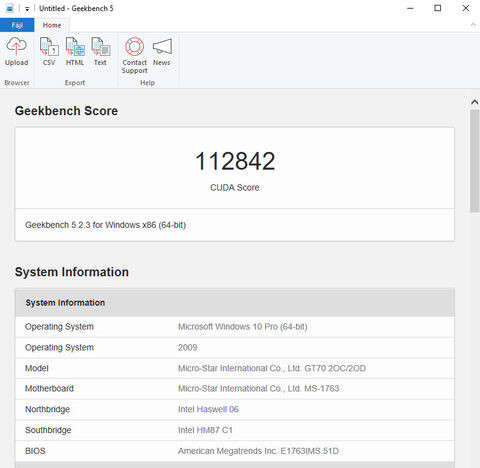Image resolution: width=480 pixels, height=468 pixels.
Task: Open the File tab
Action: [x=17, y=25]
